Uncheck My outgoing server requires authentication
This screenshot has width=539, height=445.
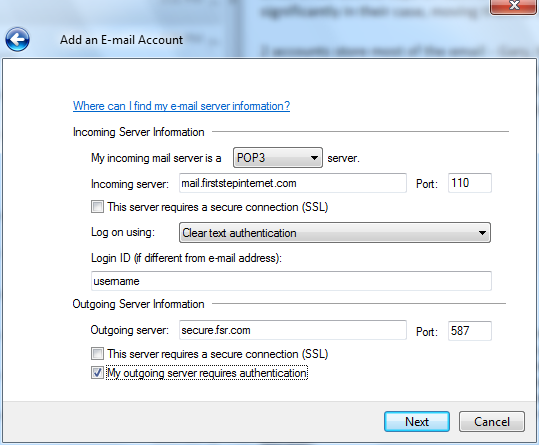coord(97,373)
